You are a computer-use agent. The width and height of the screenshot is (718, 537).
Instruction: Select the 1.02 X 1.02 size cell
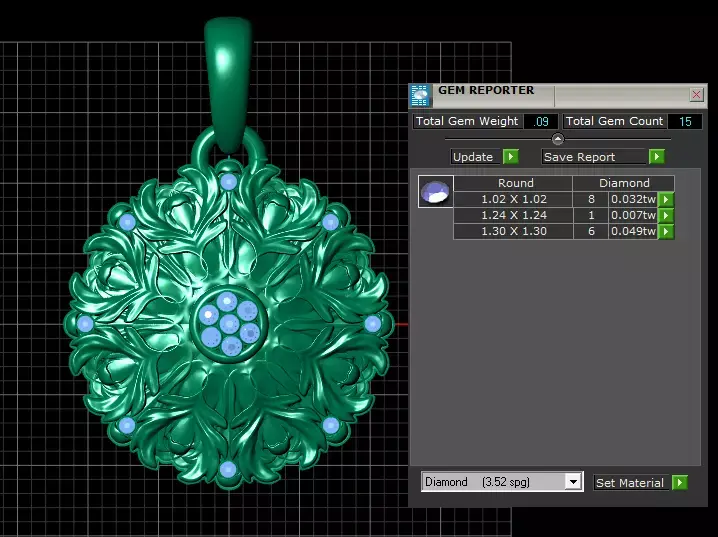(x=513, y=200)
